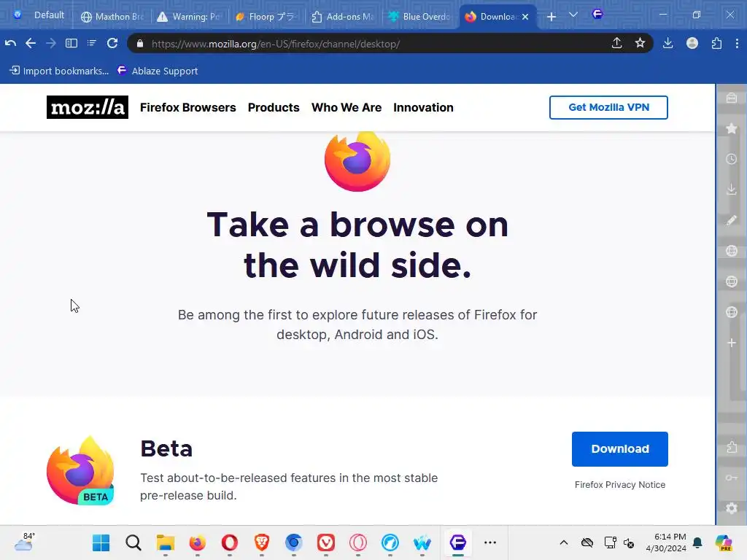Open the briefcase icon in sidebar
The height and width of the screenshot is (560, 747).
[x=732, y=98]
